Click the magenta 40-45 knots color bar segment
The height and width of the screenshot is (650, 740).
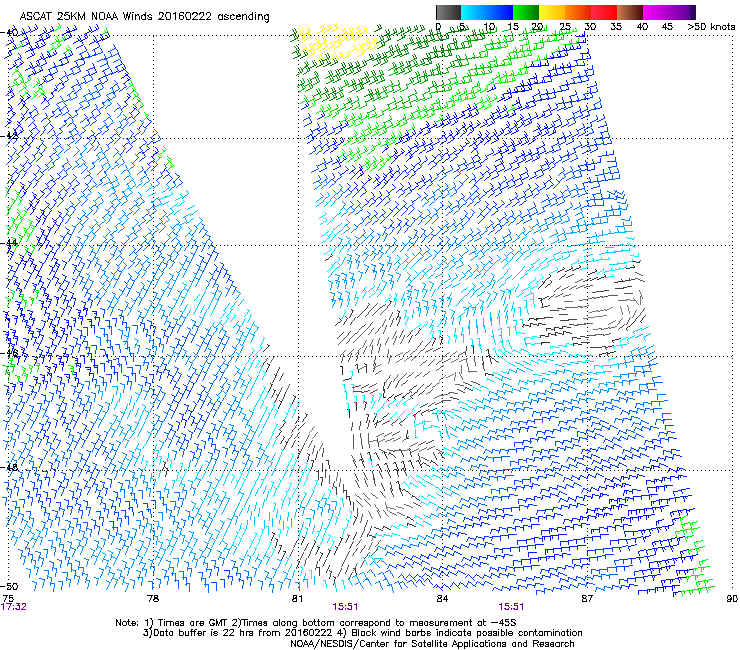coord(656,12)
